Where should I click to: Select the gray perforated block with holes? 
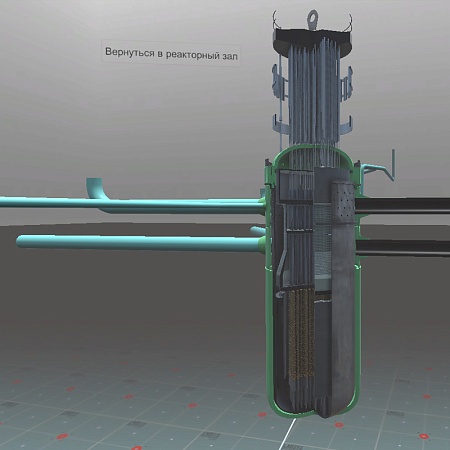343,203
